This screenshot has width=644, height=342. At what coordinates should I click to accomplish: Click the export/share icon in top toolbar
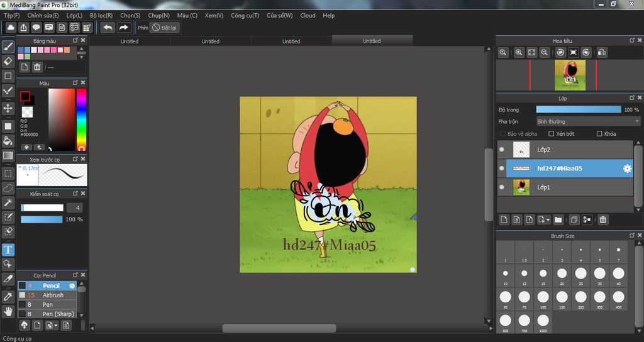click(x=23, y=28)
